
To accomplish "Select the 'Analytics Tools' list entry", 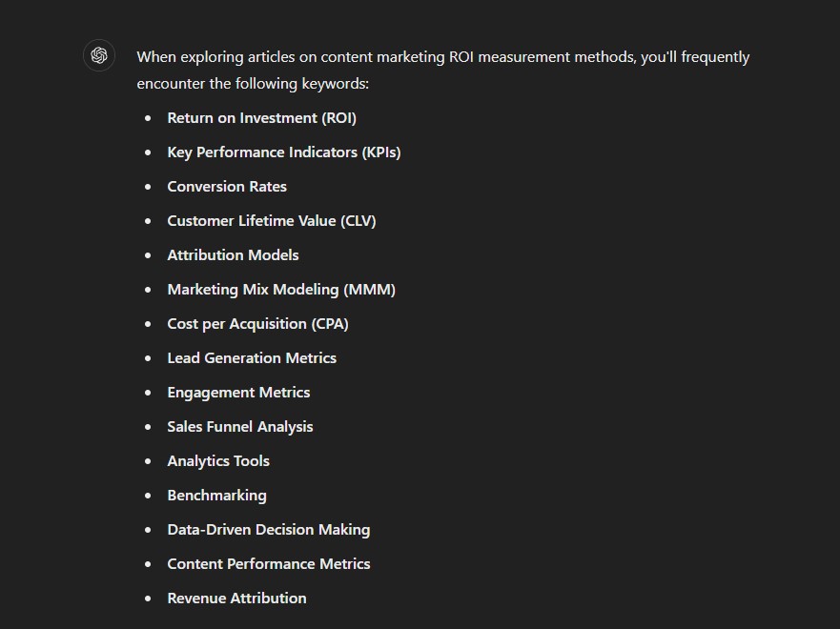I will tap(218, 461).
